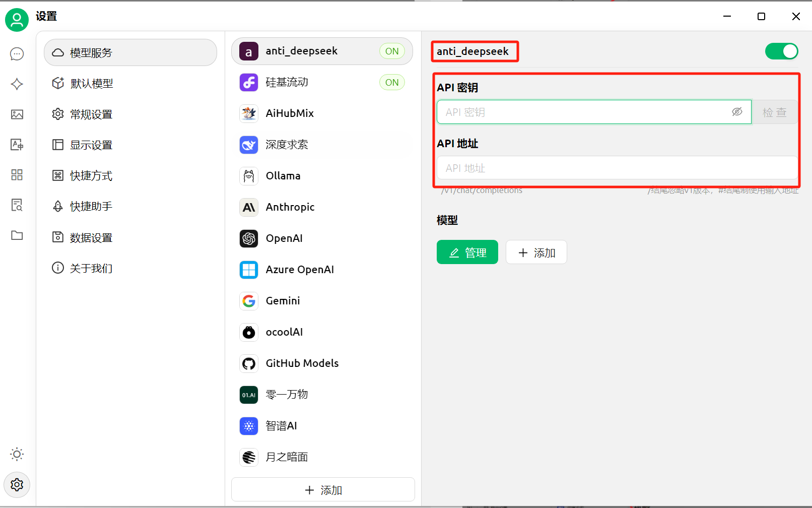Toggle the anti_deepseek enable switch
This screenshot has height=508, width=812.
(x=781, y=51)
